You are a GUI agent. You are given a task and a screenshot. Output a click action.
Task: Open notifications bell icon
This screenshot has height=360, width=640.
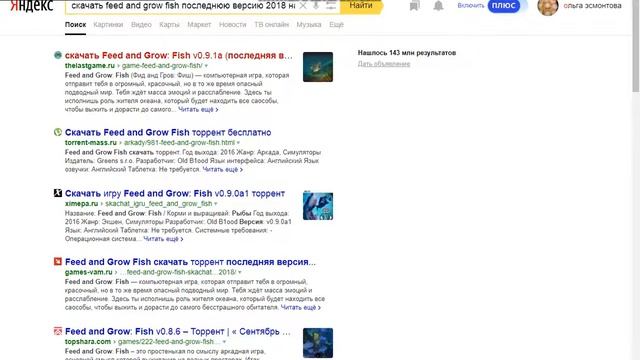coord(438,6)
